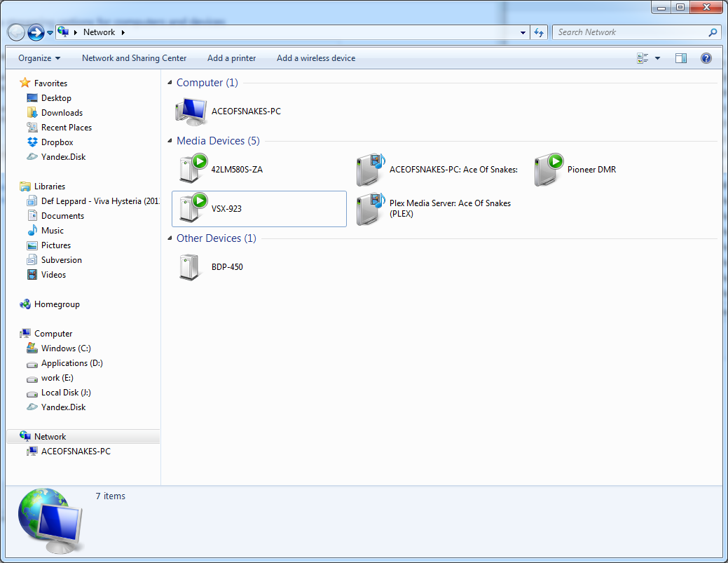The image size is (728, 563).
Task: Open the ACEOFSNAKES-PC computer icon
Action: point(190,111)
